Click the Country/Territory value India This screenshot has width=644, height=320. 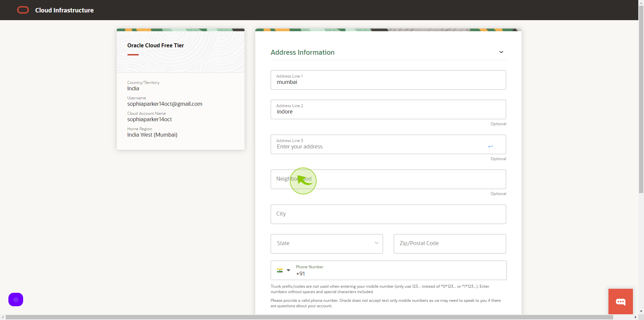[x=133, y=89]
